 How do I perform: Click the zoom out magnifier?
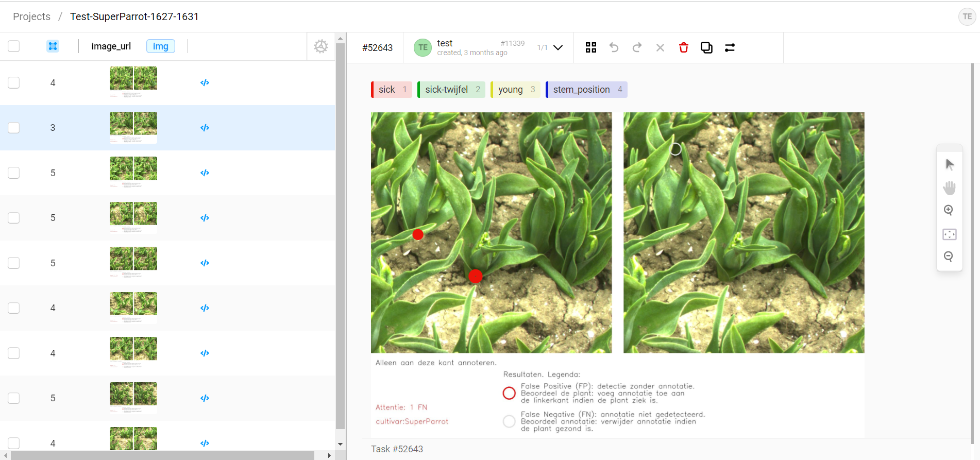[949, 257]
